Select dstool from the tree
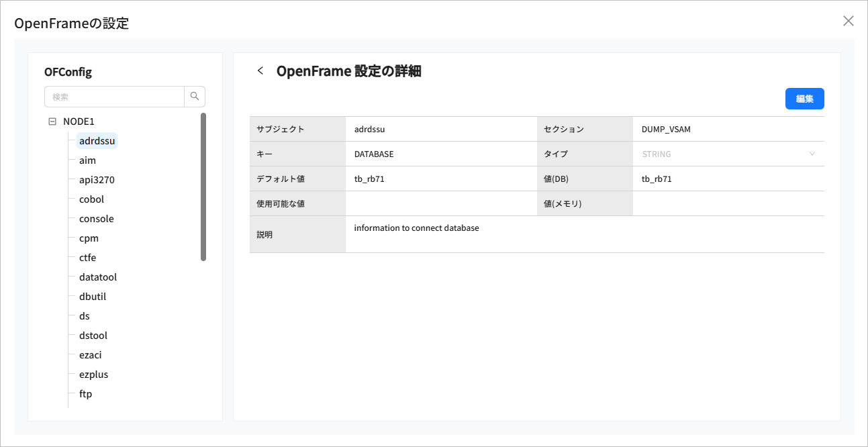The width and height of the screenshot is (868, 447). tap(93, 336)
